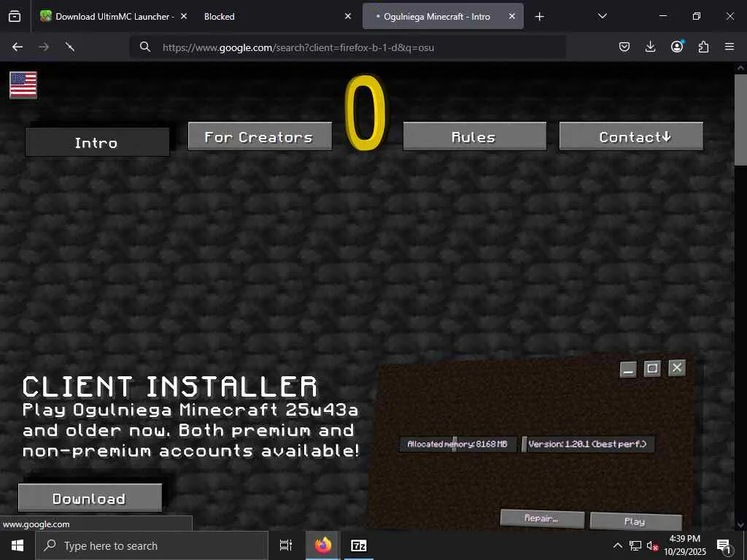Image resolution: width=747 pixels, height=560 pixels.
Task: Adjust the Allocated memory slider
Action: coord(458,444)
